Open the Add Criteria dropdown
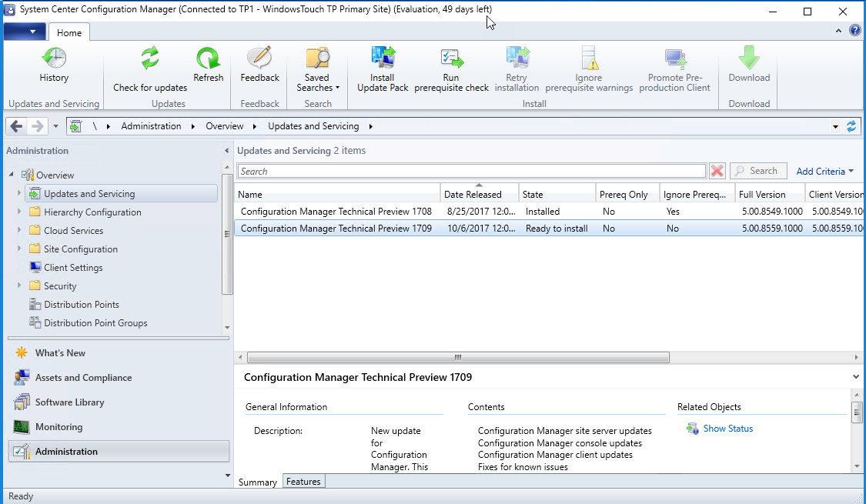Screen dimensions: 866x504 [x=824, y=171]
